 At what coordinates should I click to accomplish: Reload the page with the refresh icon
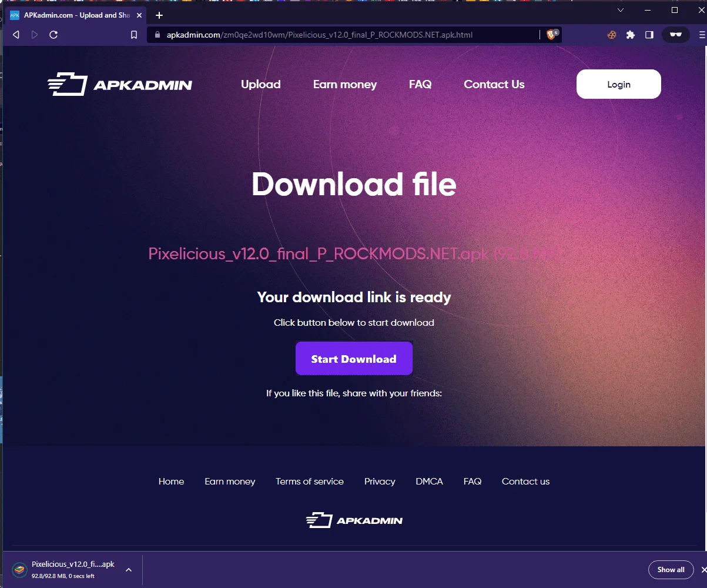pos(53,35)
